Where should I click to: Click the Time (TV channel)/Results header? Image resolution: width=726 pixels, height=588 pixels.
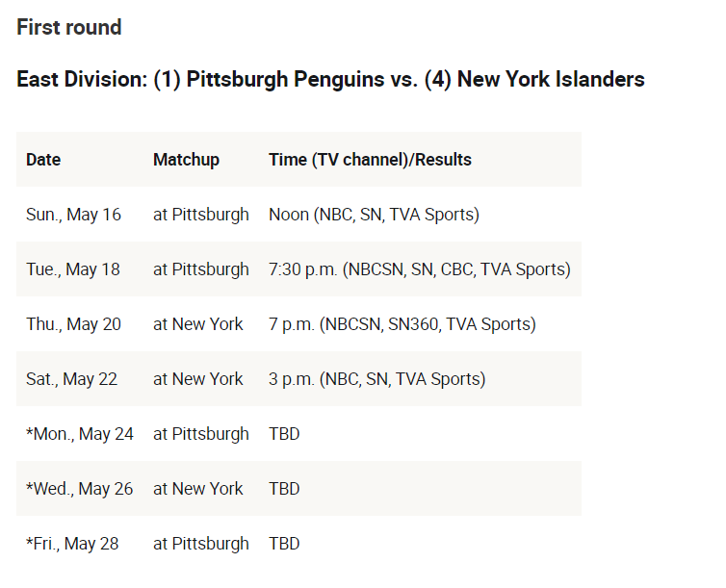370,160
